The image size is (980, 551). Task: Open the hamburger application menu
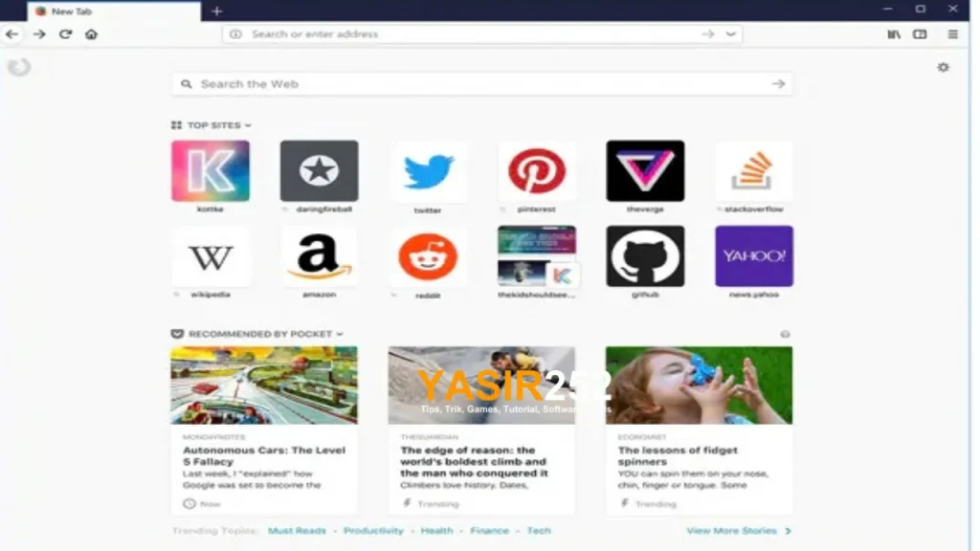952,34
